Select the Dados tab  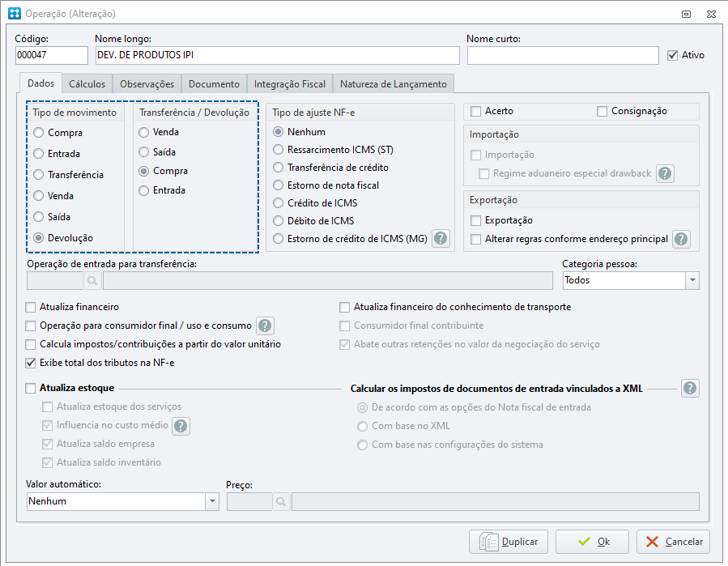pyautogui.click(x=40, y=83)
